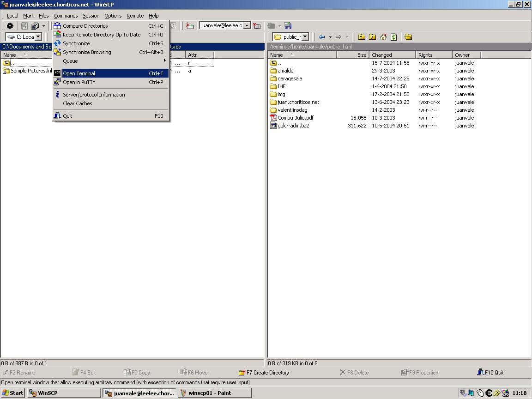Click the Server/protocol Information icon

coord(57,95)
